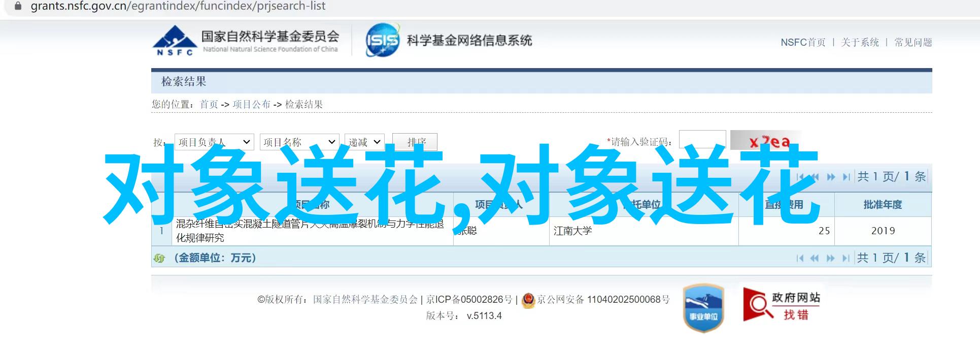Open the 递减 order dropdown
Image resolution: width=980 pixels, height=348 pixels.
coord(364,142)
